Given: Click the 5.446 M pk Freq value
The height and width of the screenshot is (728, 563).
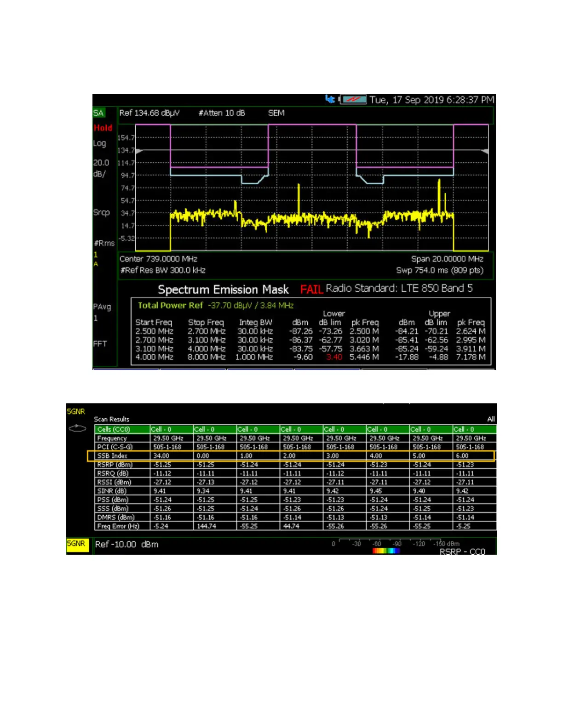Looking at the screenshot, I should [x=364, y=357].
